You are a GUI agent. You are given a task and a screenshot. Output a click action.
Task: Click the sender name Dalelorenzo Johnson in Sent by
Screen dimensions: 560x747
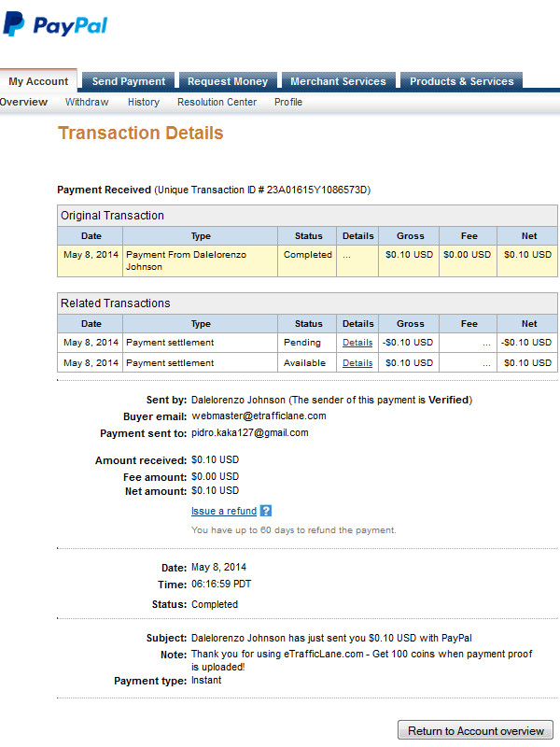[238, 400]
